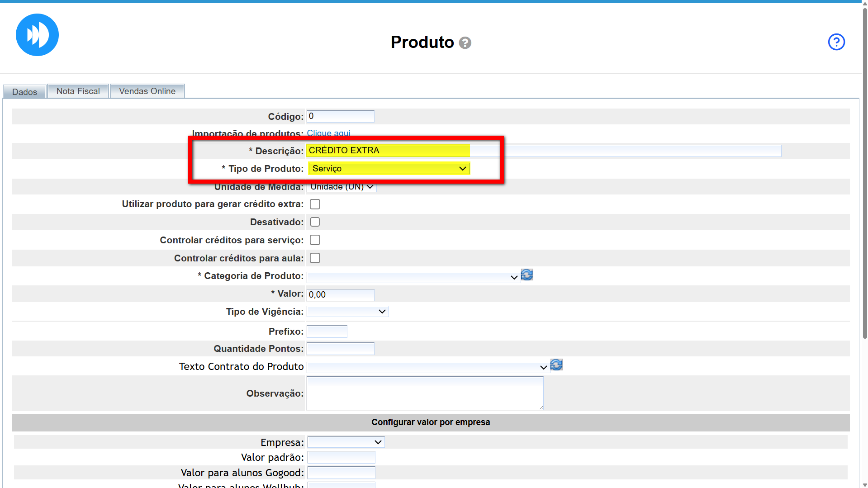
Task: Tick Controlar créditos para aula checkbox
Action: [x=315, y=258]
